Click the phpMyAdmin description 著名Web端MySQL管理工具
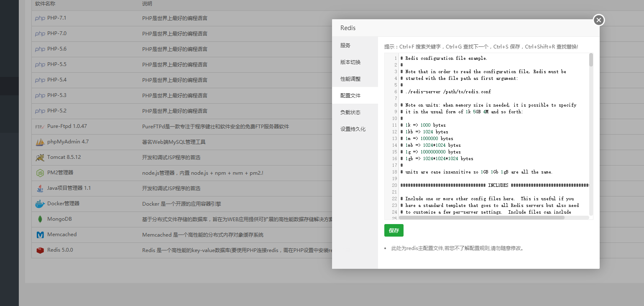The width and height of the screenshot is (644, 306). coord(174,142)
